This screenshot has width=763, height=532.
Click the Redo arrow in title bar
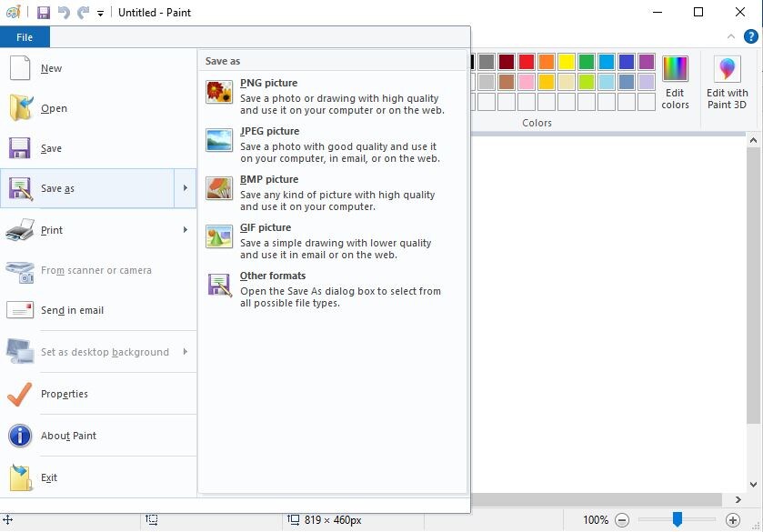pos(83,13)
